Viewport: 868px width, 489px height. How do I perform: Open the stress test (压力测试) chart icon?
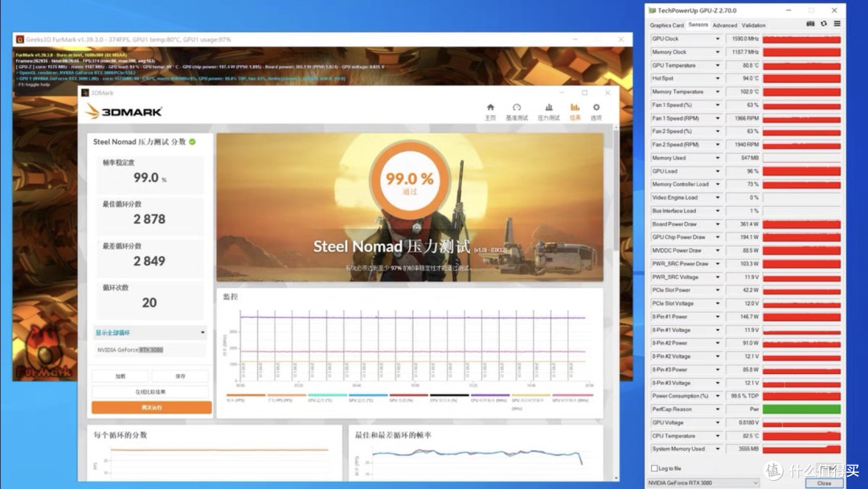point(549,108)
